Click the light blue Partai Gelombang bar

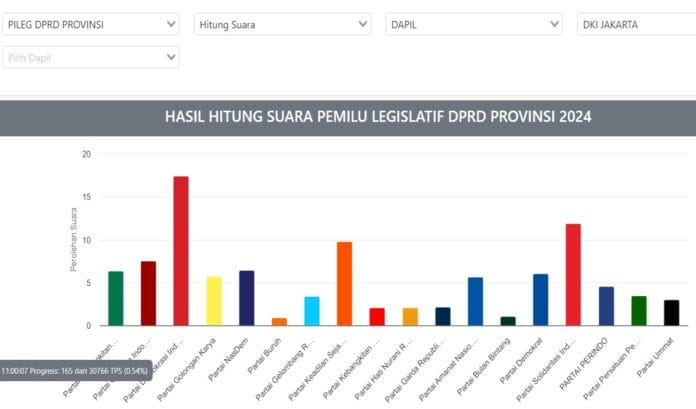click(312, 311)
